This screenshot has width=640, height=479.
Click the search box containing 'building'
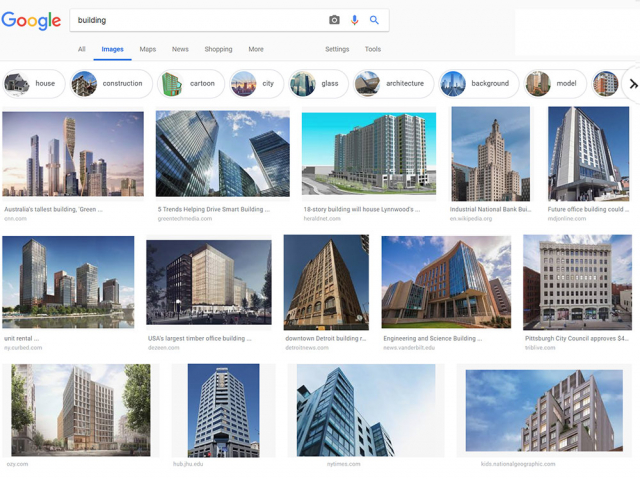pyautogui.click(x=229, y=20)
